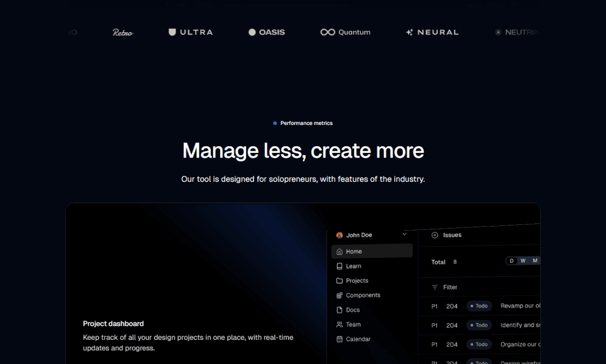Screen dimensions: 606x364
Task: Click the Retro brand logo
Action: click(123, 32)
